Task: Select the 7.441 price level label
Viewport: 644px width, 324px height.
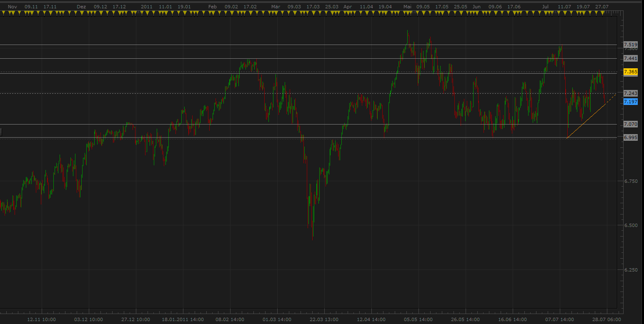Action: pos(630,58)
